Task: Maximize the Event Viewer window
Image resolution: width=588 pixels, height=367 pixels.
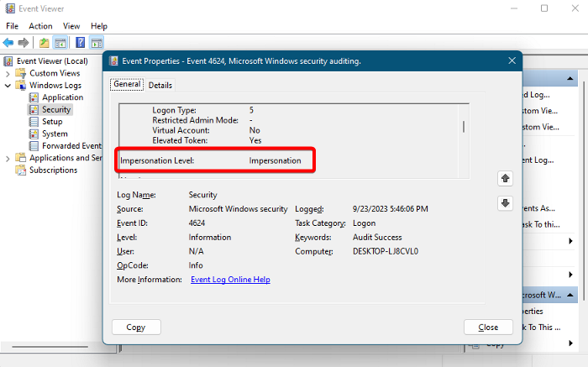Action: (x=544, y=8)
